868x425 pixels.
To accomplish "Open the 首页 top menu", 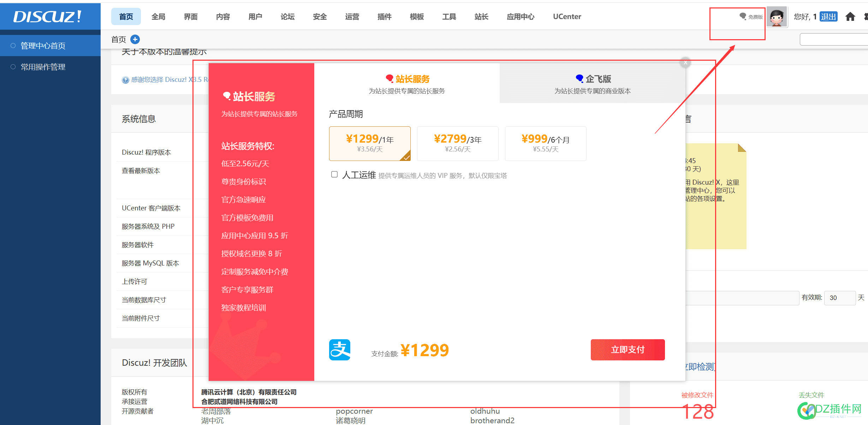I will (126, 17).
